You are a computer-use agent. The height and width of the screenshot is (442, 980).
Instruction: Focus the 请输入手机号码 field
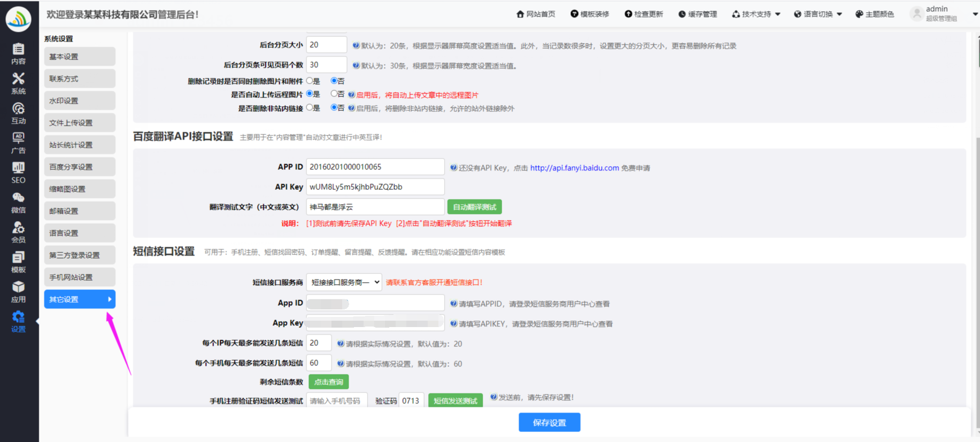point(337,401)
